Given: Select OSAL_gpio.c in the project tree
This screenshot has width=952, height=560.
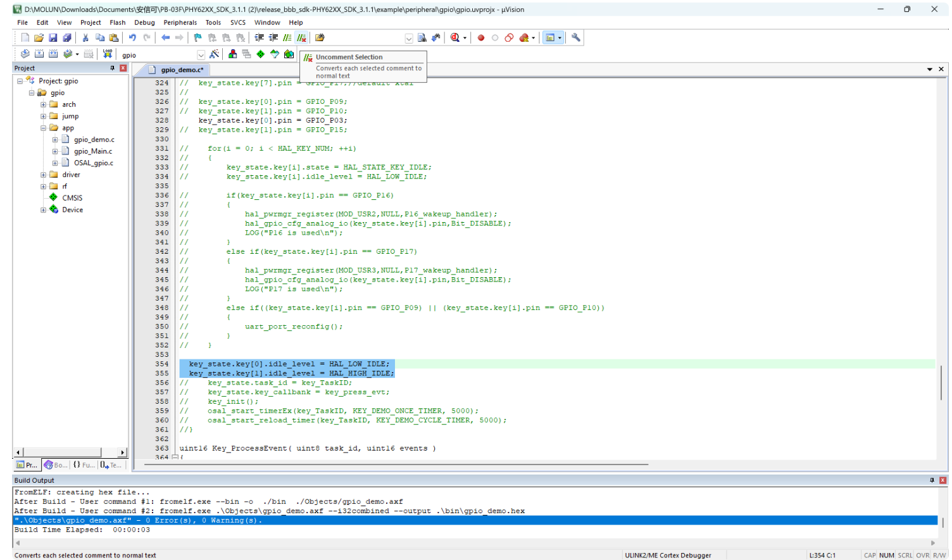Looking at the screenshot, I should click(94, 163).
